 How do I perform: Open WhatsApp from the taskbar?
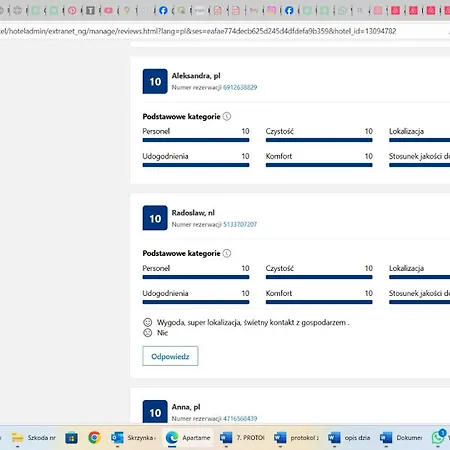click(x=439, y=437)
